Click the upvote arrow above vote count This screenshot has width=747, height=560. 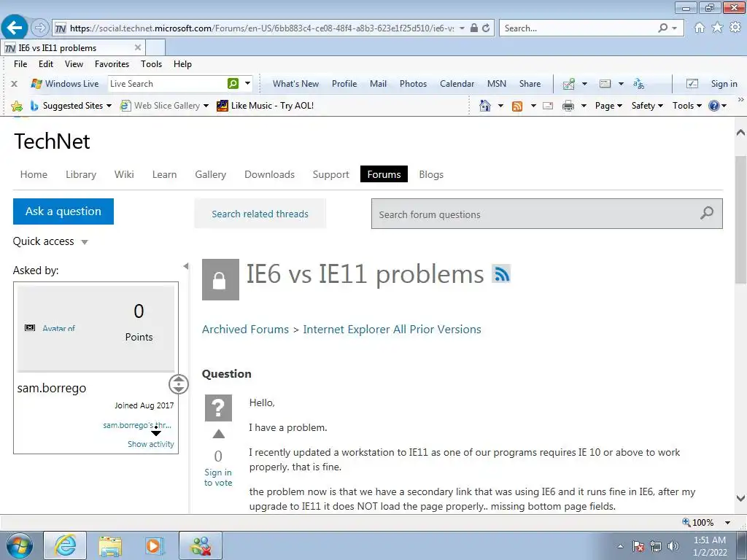[x=219, y=434]
